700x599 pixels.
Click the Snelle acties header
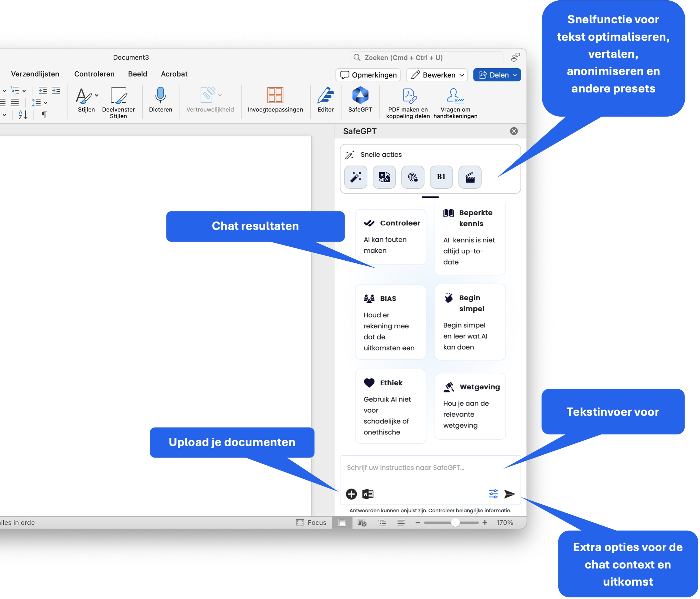[381, 154]
